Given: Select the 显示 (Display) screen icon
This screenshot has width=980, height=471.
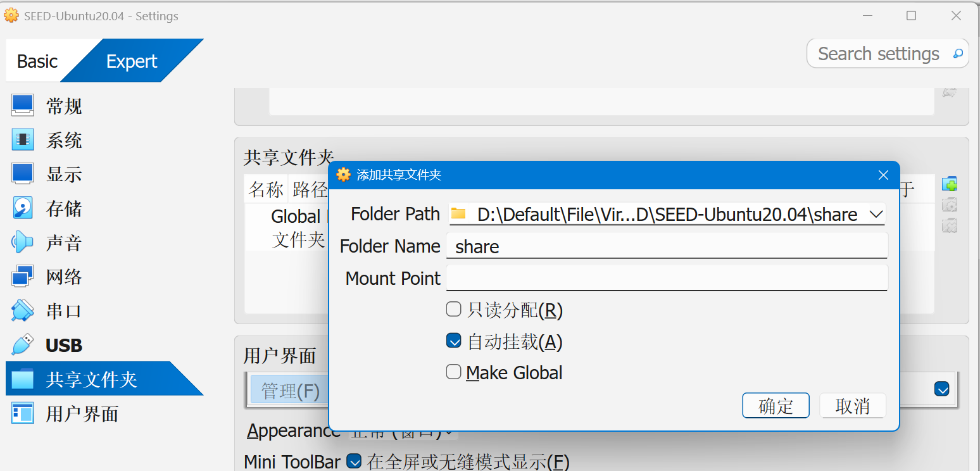Looking at the screenshot, I should (x=23, y=173).
